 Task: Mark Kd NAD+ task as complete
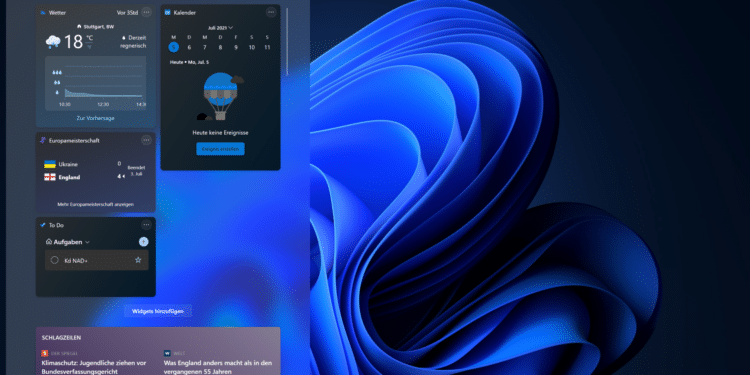coord(55,260)
